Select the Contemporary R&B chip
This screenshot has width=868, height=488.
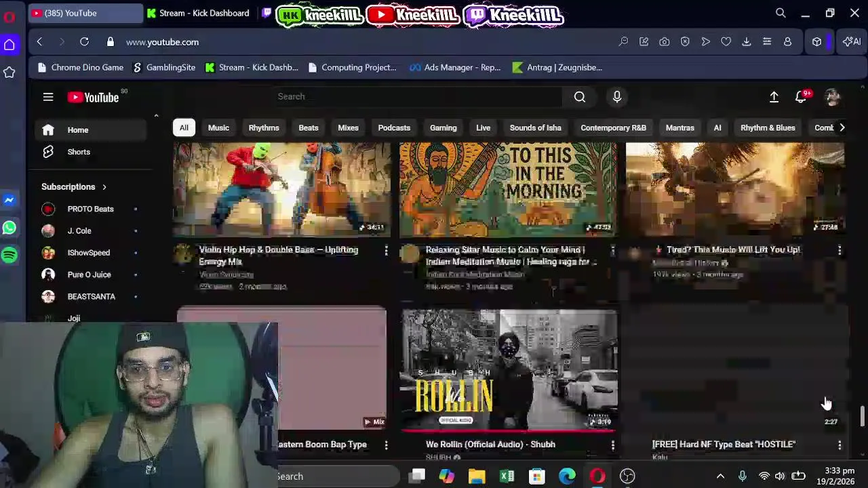(613, 127)
